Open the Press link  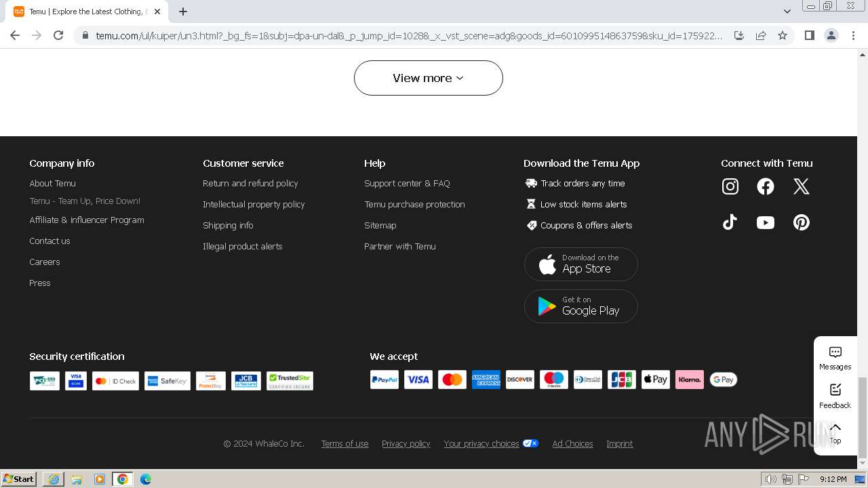40,283
